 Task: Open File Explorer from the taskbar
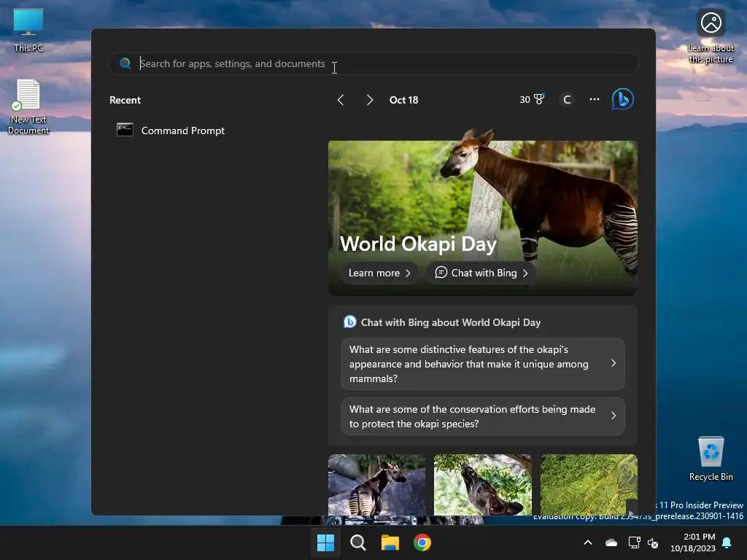[390, 542]
